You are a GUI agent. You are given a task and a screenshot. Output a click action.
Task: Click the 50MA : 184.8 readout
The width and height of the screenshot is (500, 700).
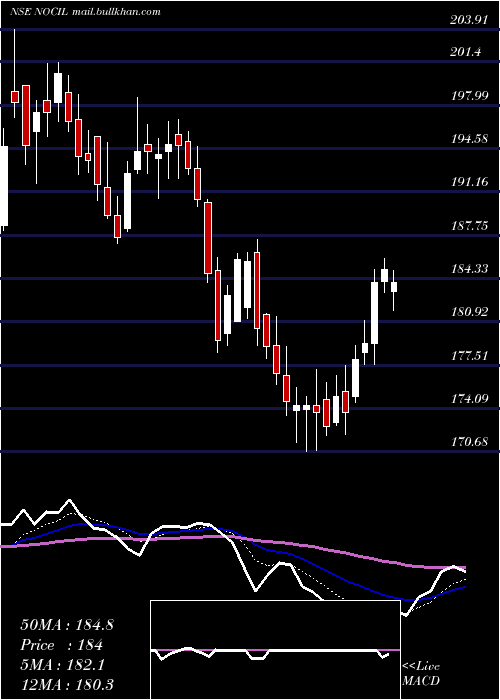click(x=67, y=625)
